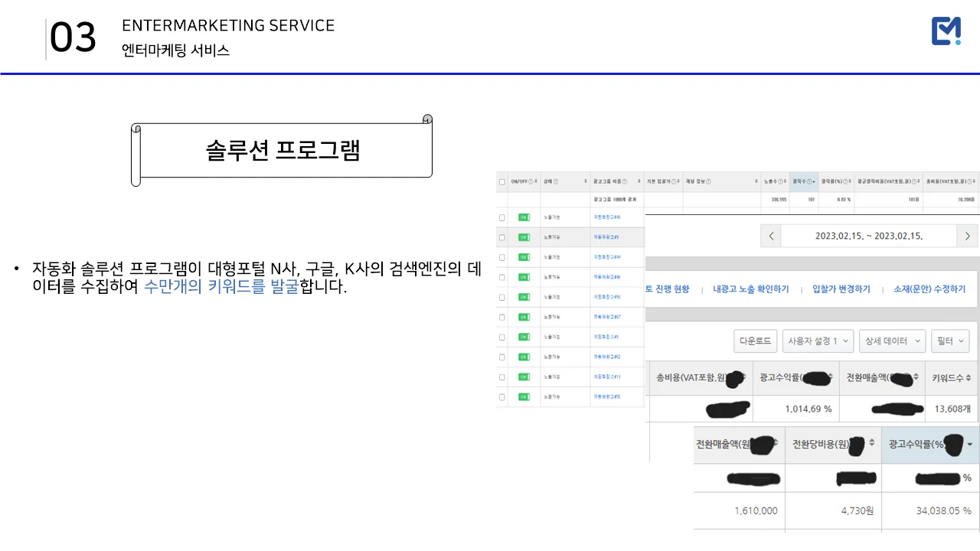The height and width of the screenshot is (551, 980).
Task: Check the box for highlighted 자동화광고#9 row
Action: pos(502,237)
